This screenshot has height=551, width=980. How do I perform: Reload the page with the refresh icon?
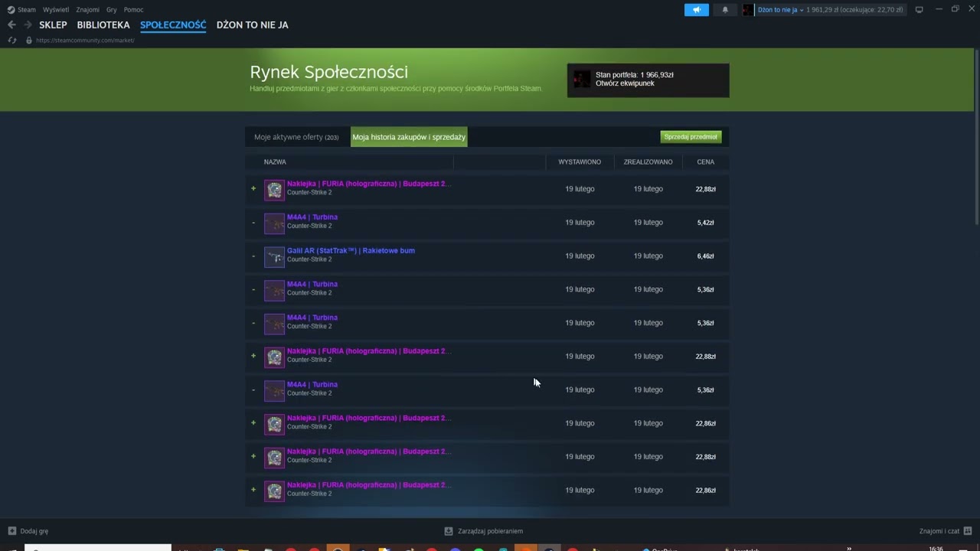coord(12,40)
